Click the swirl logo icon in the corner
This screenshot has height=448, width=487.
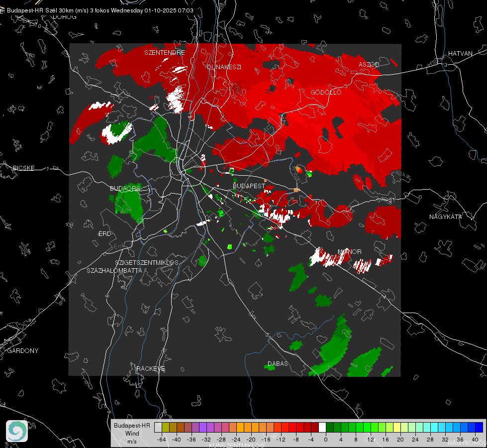pyautogui.click(x=17, y=431)
